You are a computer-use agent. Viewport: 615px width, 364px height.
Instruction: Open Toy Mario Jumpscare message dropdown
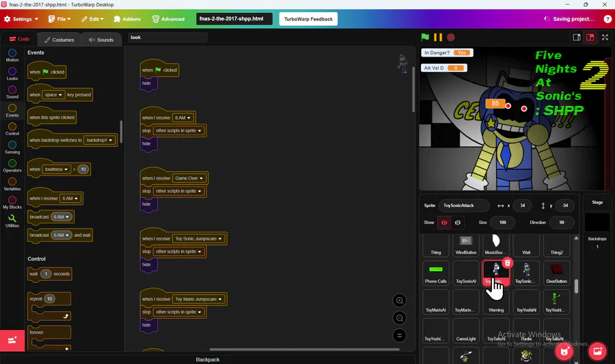pyautogui.click(x=198, y=299)
